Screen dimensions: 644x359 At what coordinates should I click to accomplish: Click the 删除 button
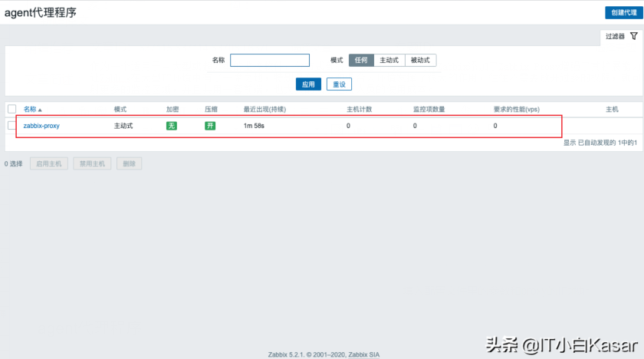(x=129, y=163)
